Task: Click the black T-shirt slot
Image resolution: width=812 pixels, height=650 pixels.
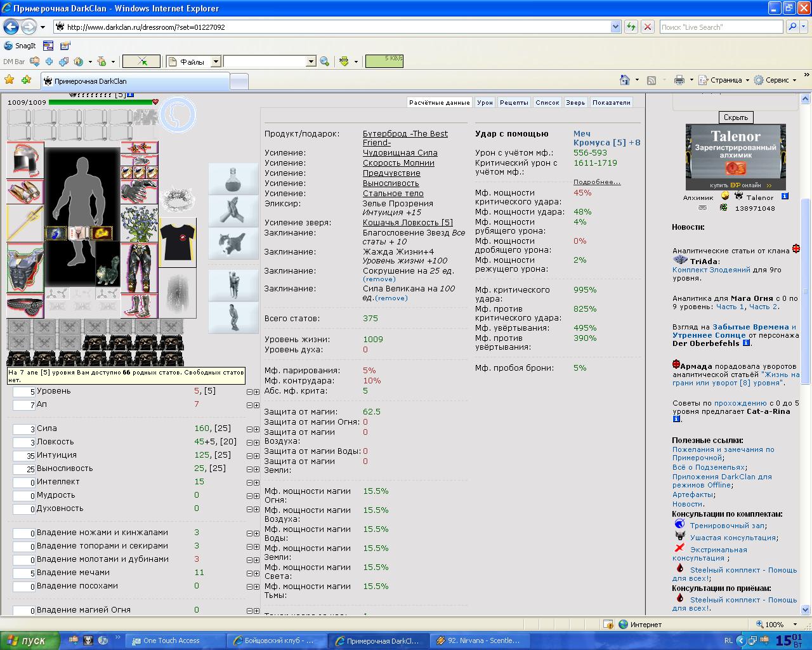Action: coord(178,242)
